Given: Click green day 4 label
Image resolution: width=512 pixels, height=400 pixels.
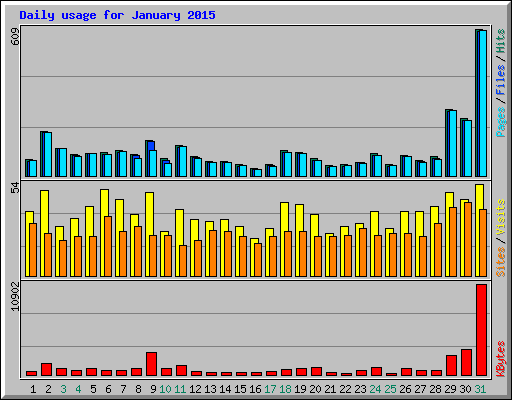Looking at the screenshot, I should pyautogui.click(x=78, y=389).
